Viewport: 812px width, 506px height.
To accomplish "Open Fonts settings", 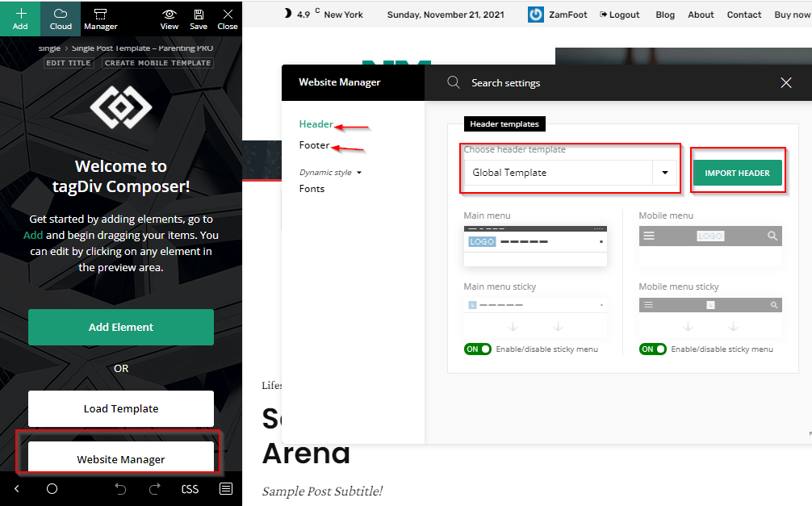I will coord(312,189).
